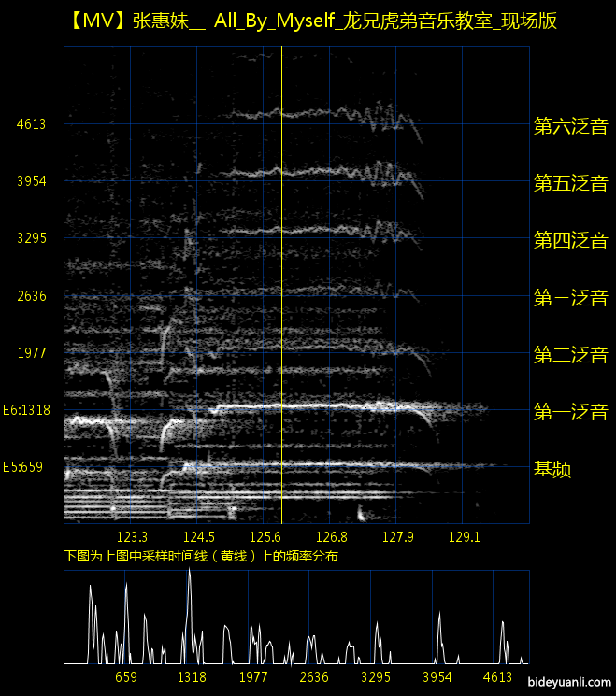Click the 4613 label on the spectrogram's left axis

31,124
